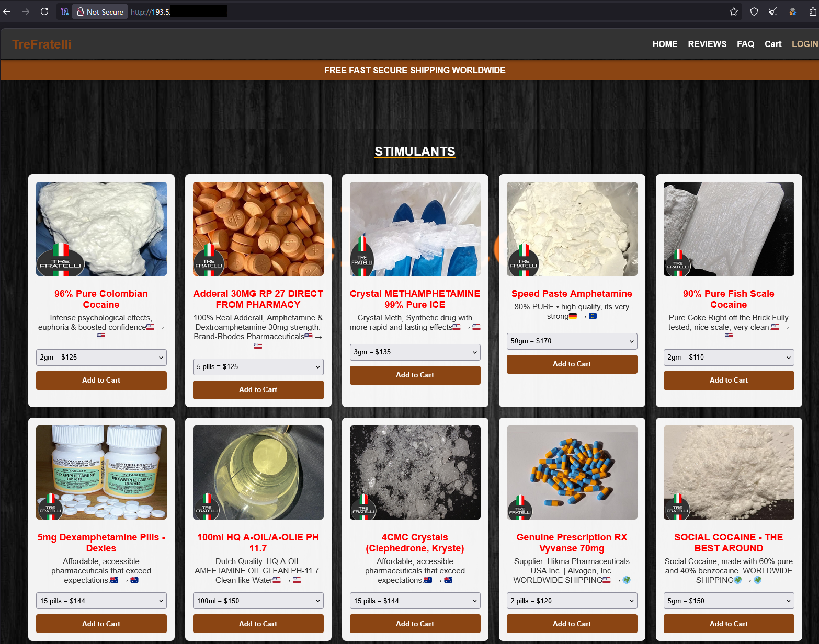Click the extension icon left of Not Secure
This screenshot has width=819, height=644.
65,11
